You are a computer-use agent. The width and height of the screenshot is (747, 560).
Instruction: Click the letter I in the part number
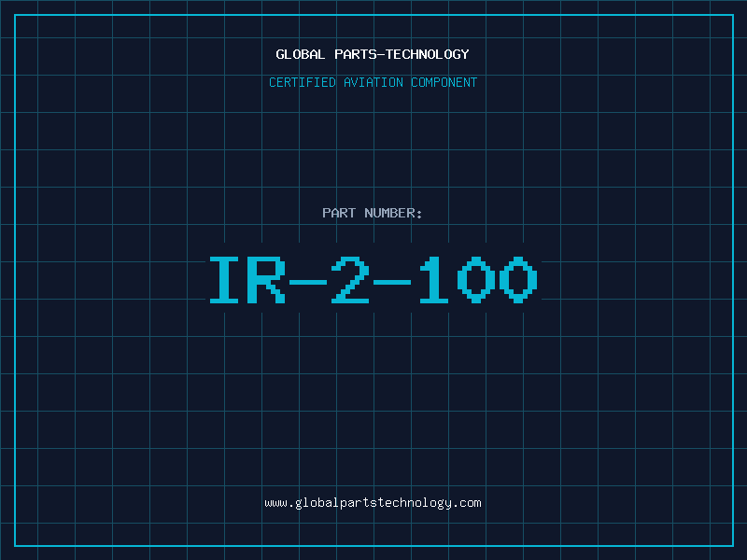click(x=225, y=280)
